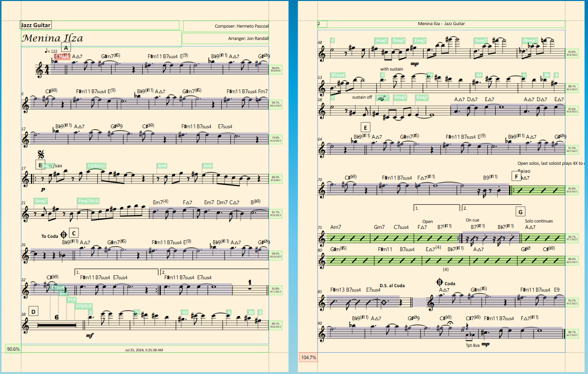Click the "86.4%" system fill box on page 2
The height and width of the screenshot is (374, 588).
click(572, 261)
